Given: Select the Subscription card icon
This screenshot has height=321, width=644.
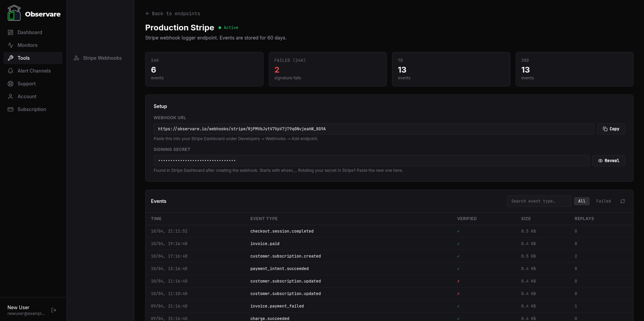Looking at the screenshot, I should pyautogui.click(x=10, y=109).
